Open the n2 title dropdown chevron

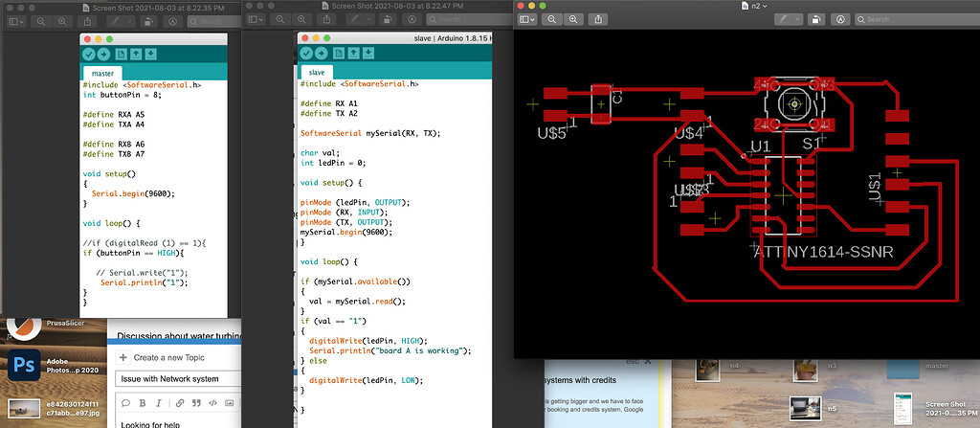click(765, 5)
